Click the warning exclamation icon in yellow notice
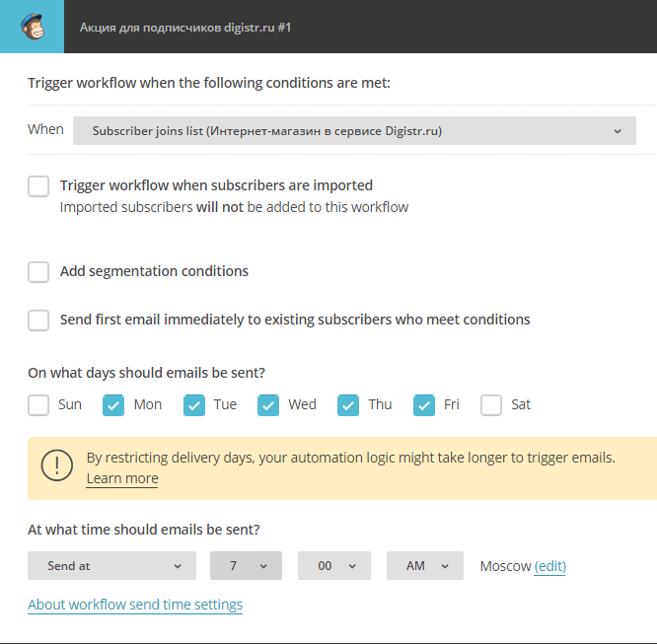 pos(56,466)
